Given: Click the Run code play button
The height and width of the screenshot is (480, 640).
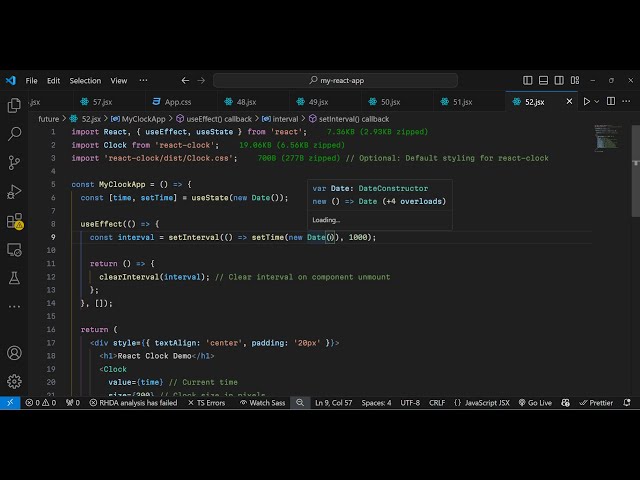Looking at the screenshot, I should pyautogui.click(x=587, y=101).
